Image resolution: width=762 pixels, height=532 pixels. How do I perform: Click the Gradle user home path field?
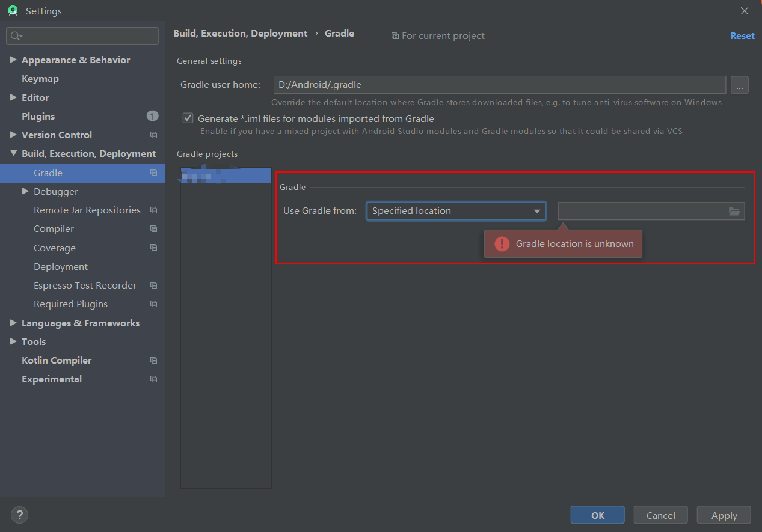(x=500, y=85)
